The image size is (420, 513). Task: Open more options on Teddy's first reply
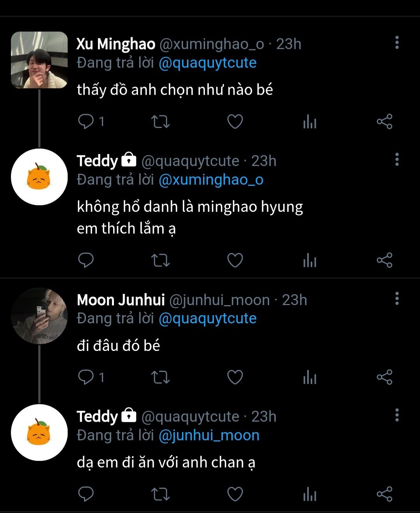pos(397,159)
